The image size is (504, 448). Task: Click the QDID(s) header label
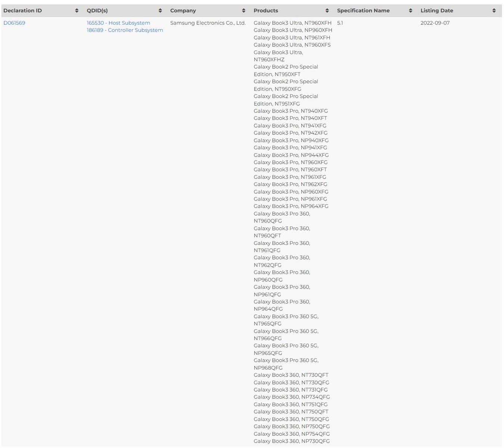click(x=97, y=11)
